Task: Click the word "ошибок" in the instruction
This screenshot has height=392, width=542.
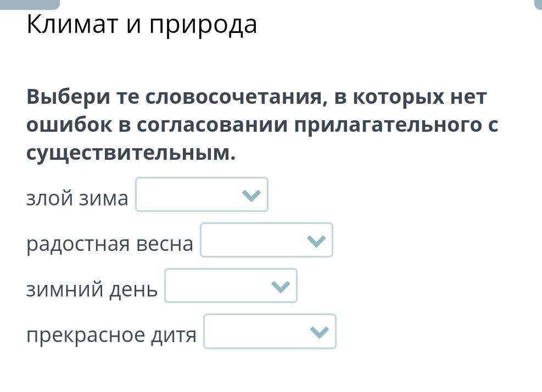Action: [x=68, y=125]
